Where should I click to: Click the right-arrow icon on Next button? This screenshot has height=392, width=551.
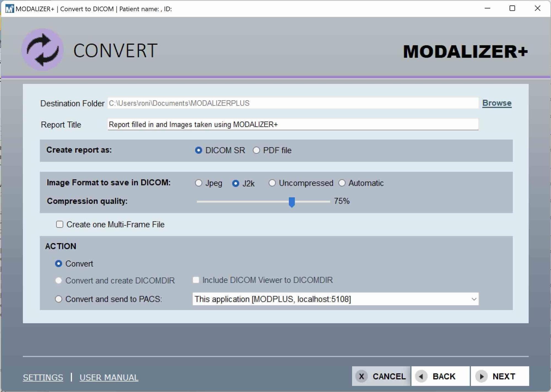[481, 376]
